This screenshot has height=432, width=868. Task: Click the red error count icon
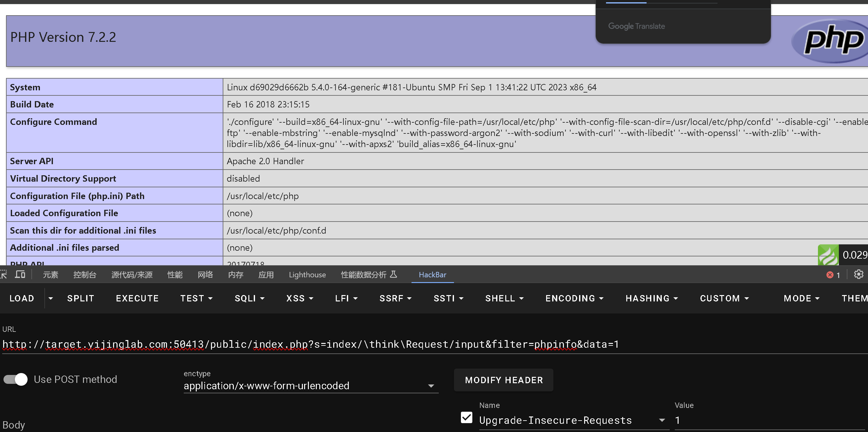point(830,275)
